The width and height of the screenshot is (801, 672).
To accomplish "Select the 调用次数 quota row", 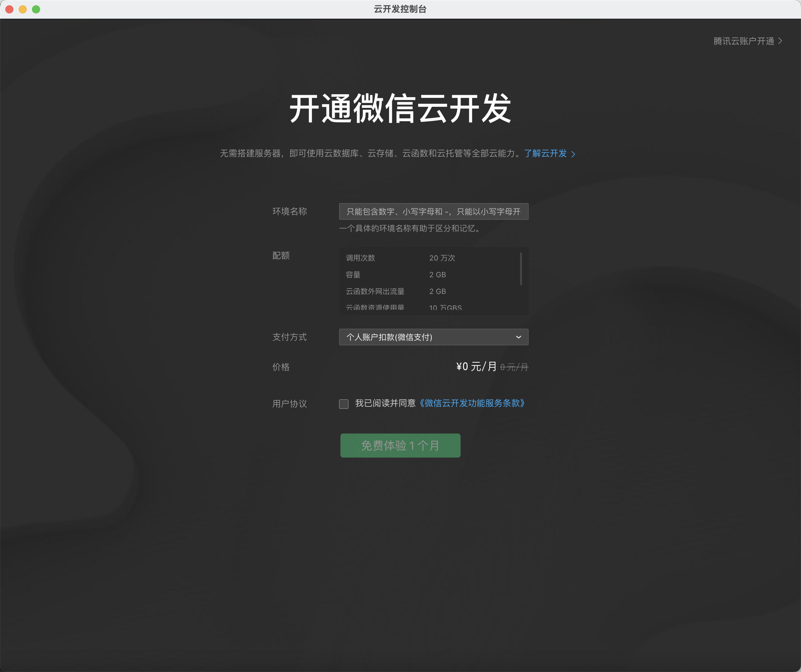I will pos(400,258).
